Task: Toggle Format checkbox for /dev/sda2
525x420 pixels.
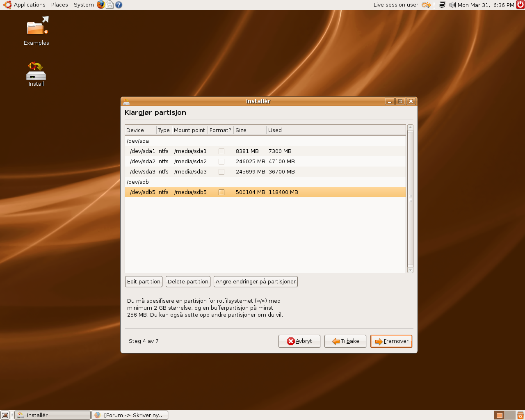Action: (x=221, y=162)
